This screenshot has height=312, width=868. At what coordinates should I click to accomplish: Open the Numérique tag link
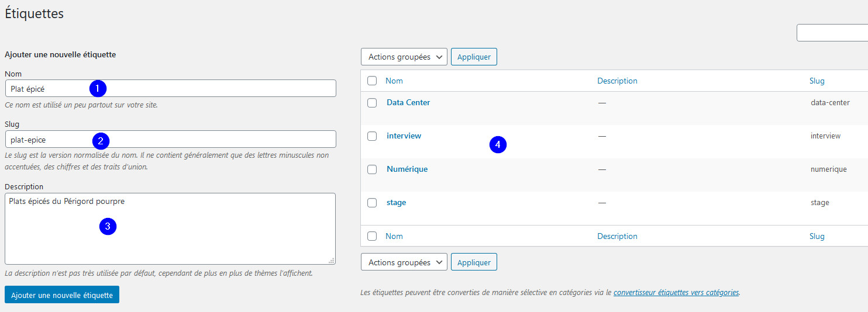407,169
